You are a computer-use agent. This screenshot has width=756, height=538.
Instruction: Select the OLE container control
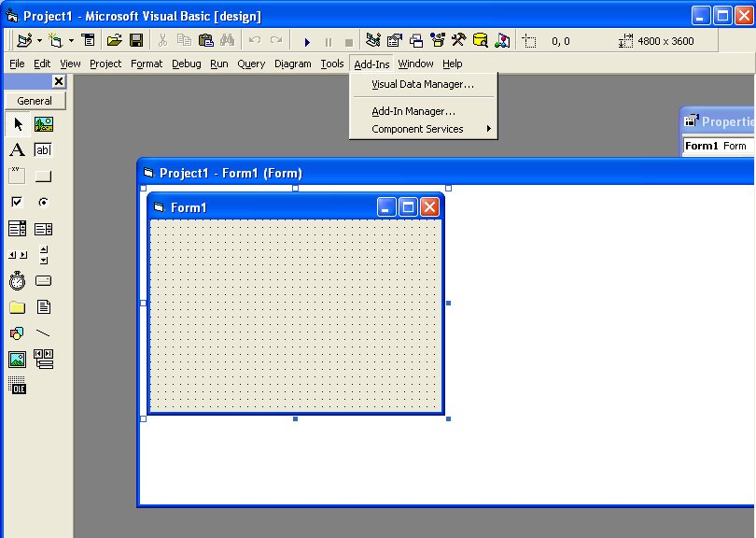[x=18, y=385]
